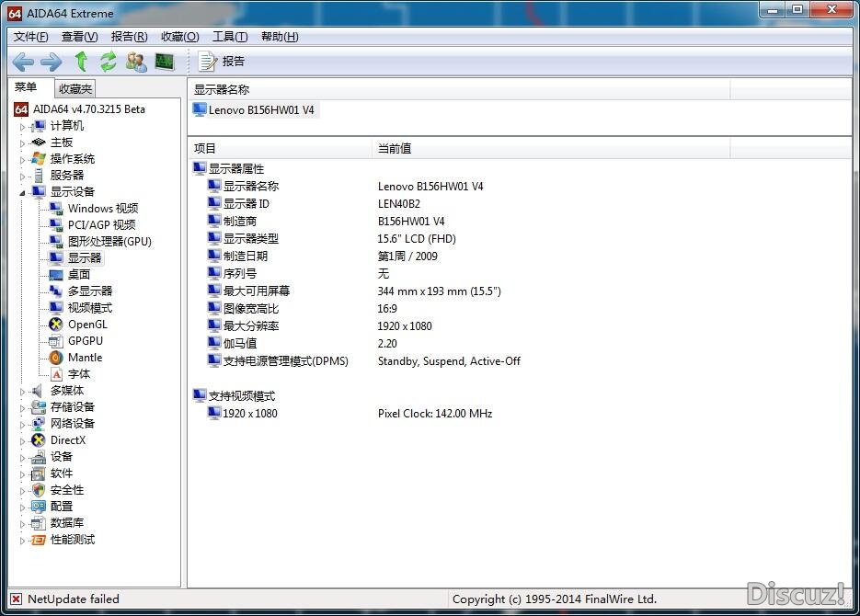Expand the 计算机 tree node
Screen dimensions: 860x616
(23, 126)
